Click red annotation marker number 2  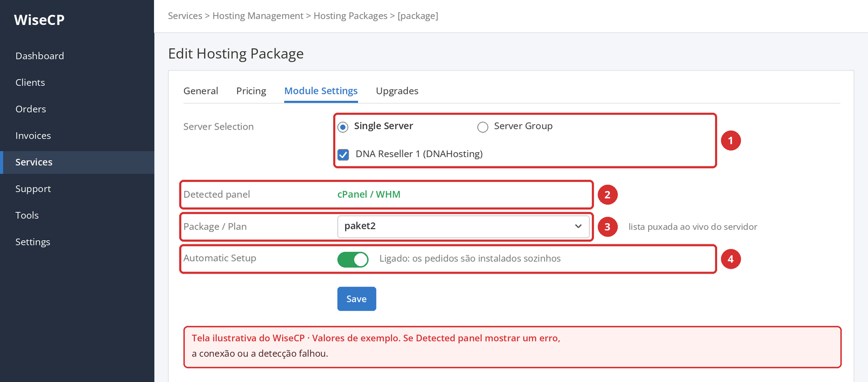[x=607, y=195]
